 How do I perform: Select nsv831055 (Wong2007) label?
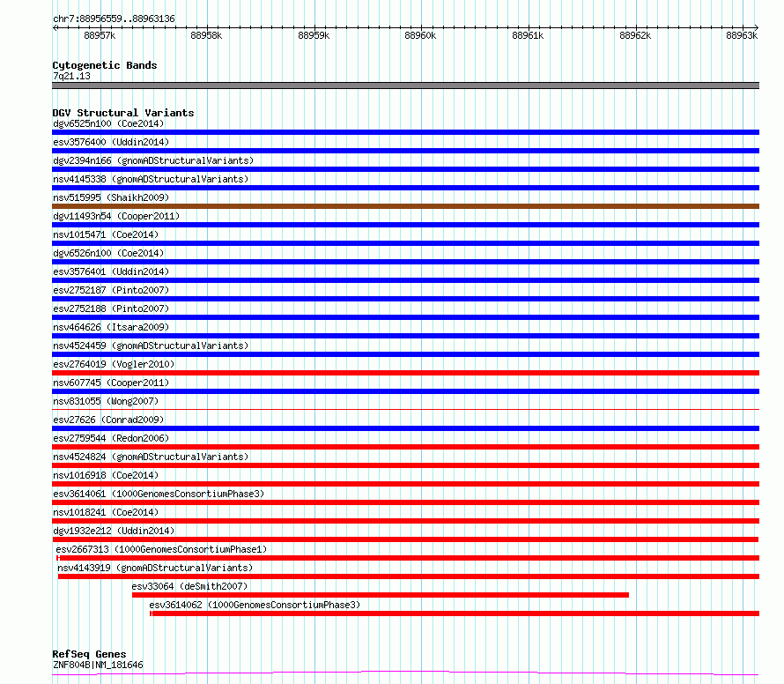pyautogui.click(x=106, y=401)
